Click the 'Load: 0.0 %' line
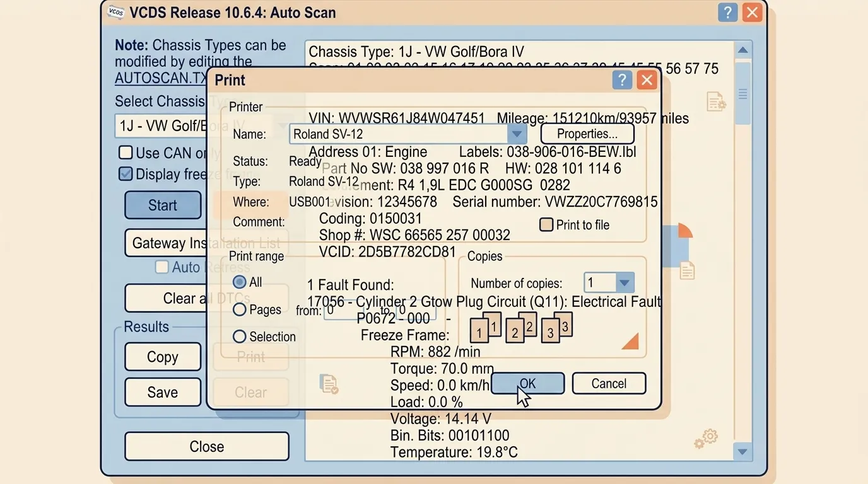 pos(426,402)
